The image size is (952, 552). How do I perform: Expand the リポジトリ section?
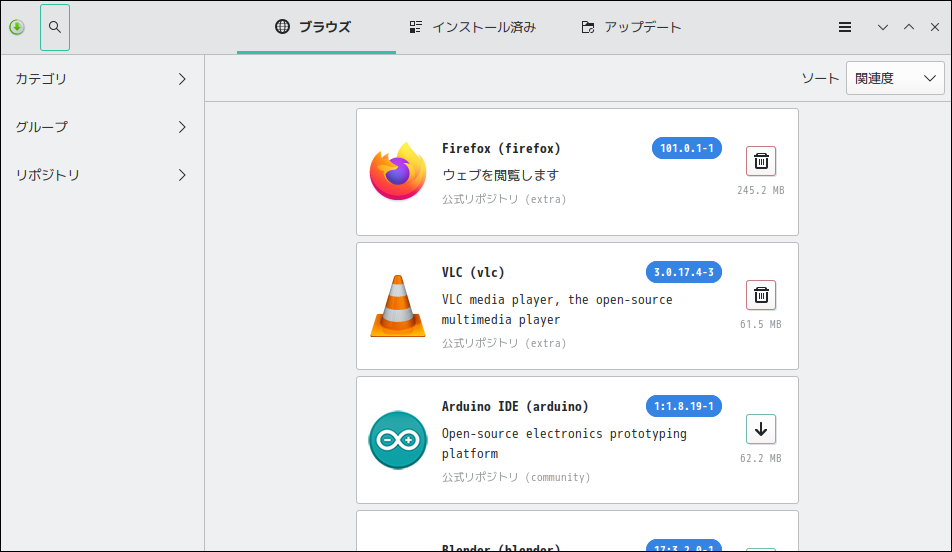[101, 175]
